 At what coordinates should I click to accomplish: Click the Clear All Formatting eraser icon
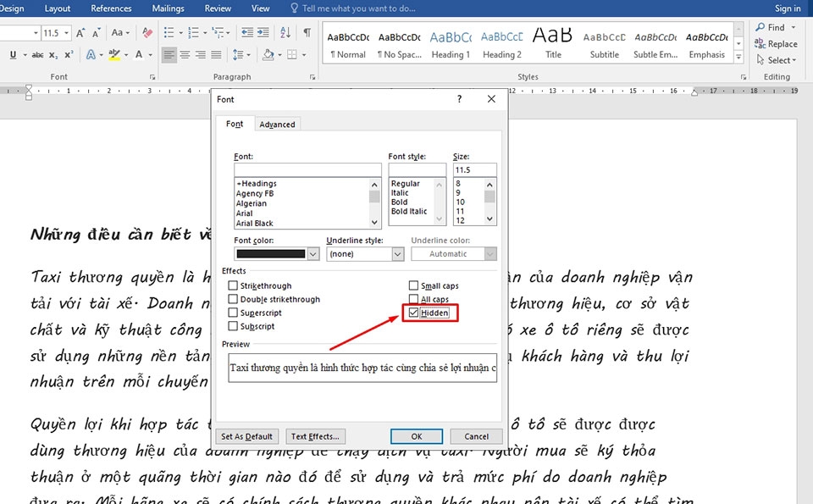pyautogui.click(x=148, y=33)
